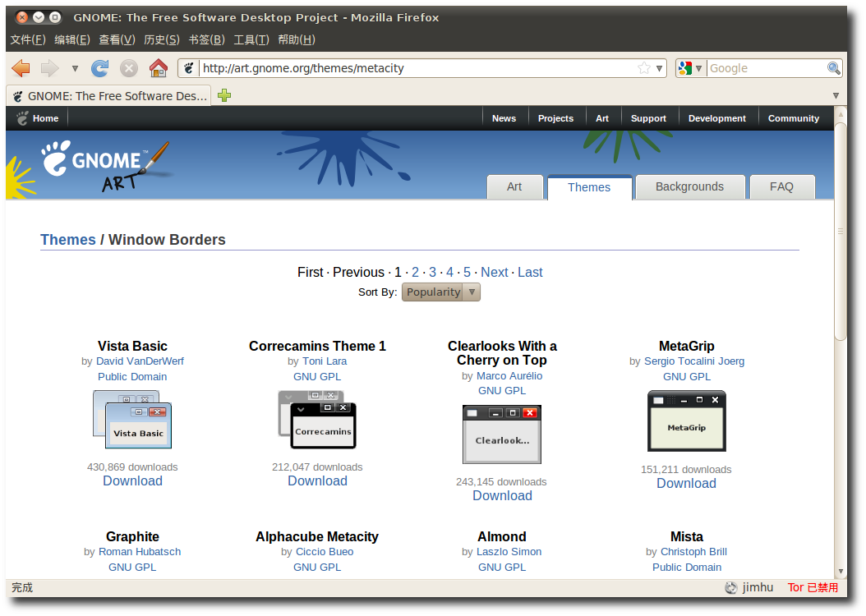Select the GNOME: The Free Software Desktop tab
The image size is (866, 616).
(x=108, y=96)
